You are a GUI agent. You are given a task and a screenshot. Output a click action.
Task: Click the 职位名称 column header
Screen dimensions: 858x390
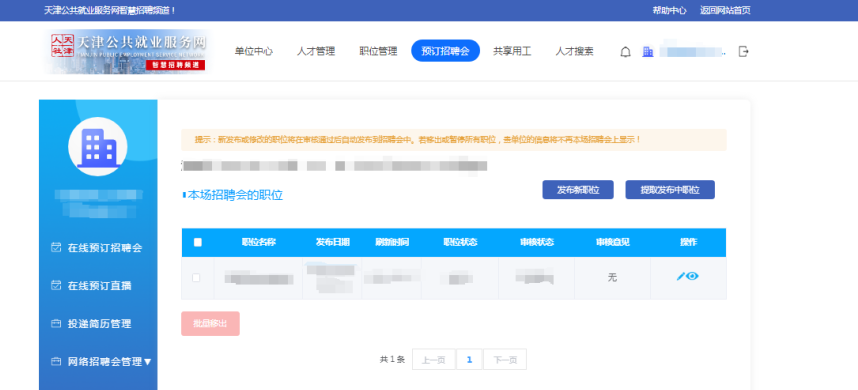tap(258, 242)
